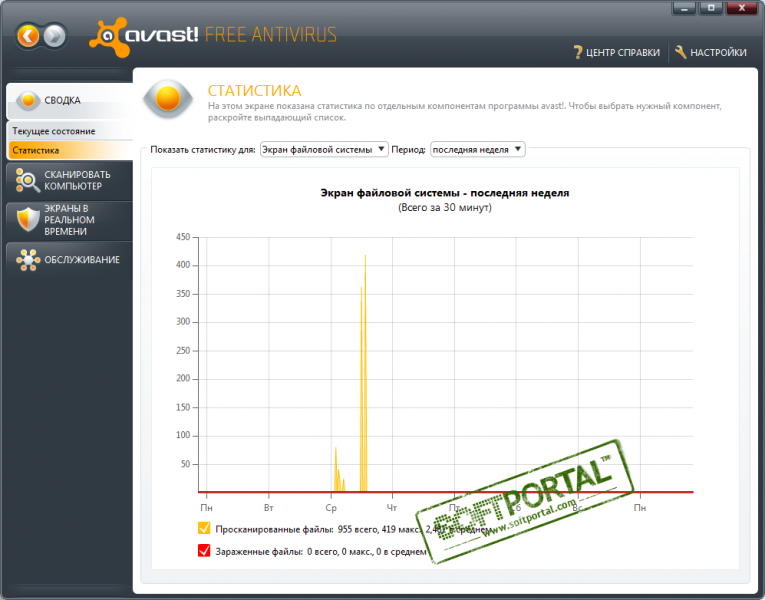This screenshot has height=600, width=765.
Task: Click the avast! logo icon
Action: (x=109, y=37)
